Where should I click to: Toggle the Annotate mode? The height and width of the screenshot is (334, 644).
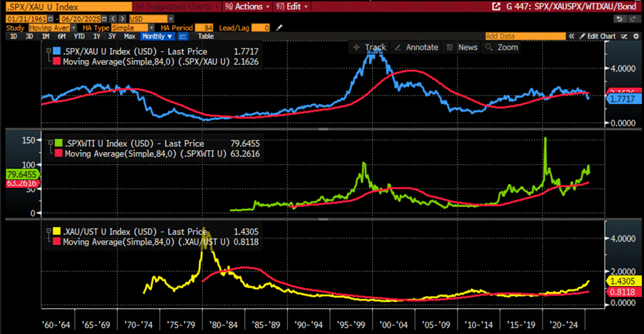pyautogui.click(x=416, y=48)
